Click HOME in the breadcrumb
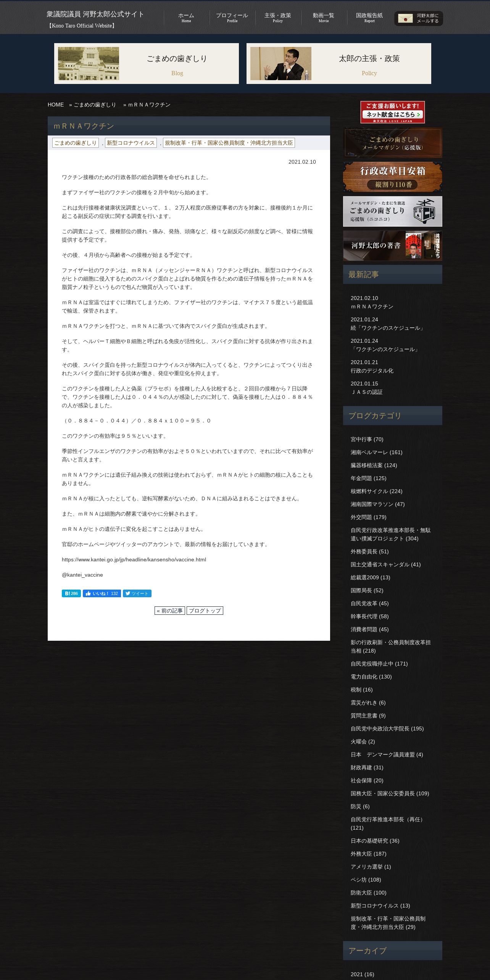Viewport: 490px width, 980px height. click(x=56, y=105)
